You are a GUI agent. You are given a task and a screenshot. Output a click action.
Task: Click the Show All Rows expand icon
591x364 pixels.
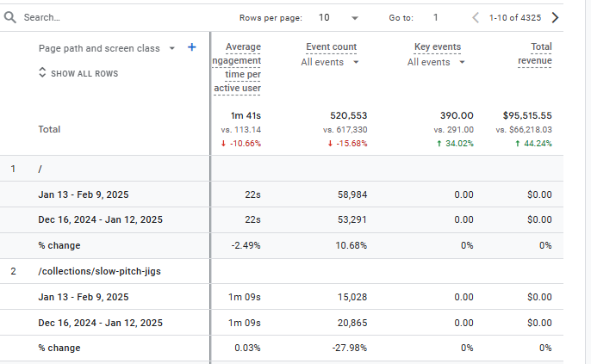[42, 74]
